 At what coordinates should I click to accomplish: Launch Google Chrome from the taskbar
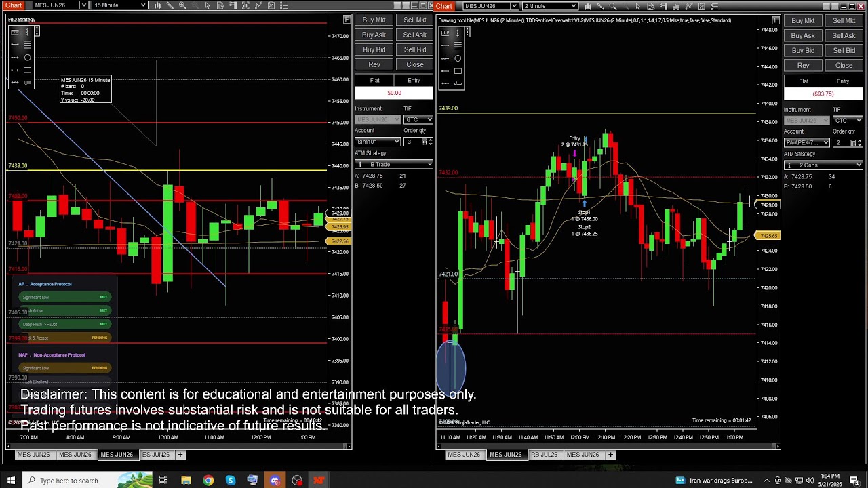[x=208, y=481]
